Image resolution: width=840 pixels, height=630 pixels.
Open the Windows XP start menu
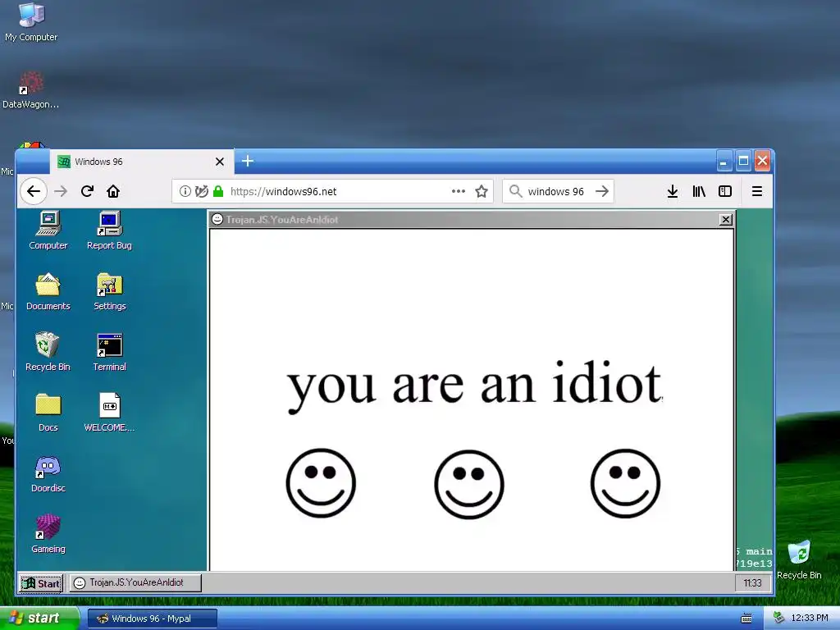click(x=39, y=619)
